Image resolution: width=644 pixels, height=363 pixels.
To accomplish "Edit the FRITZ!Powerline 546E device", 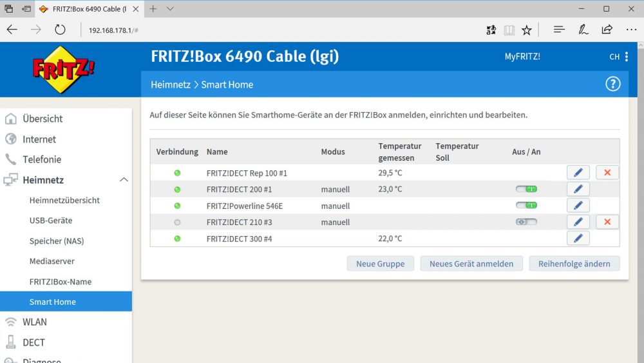I will (x=578, y=206).
